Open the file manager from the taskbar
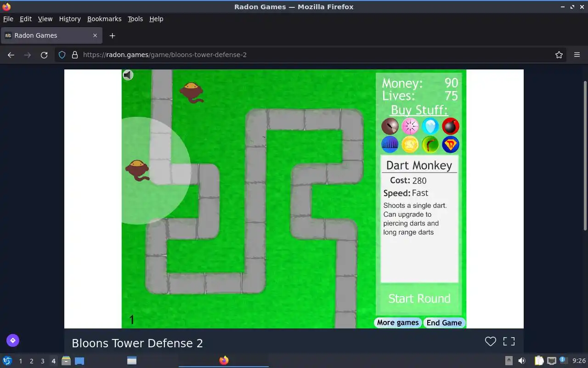This screenshot has width=588, height=368. tap(66, 361)
